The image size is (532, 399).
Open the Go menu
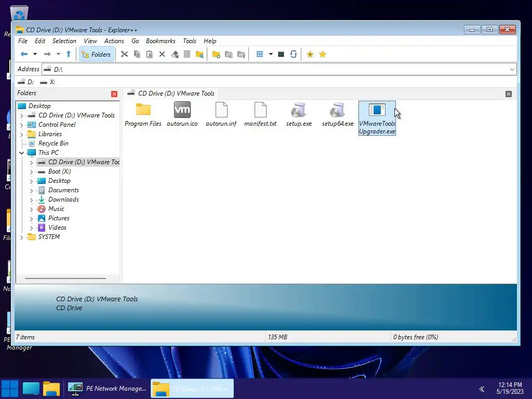(x=135, y=41)
